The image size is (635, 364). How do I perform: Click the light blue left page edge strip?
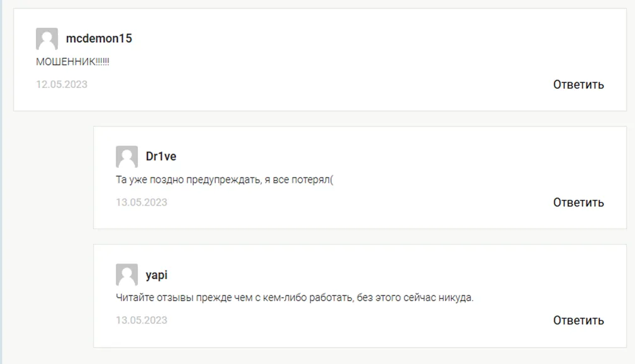coord(1,182)
